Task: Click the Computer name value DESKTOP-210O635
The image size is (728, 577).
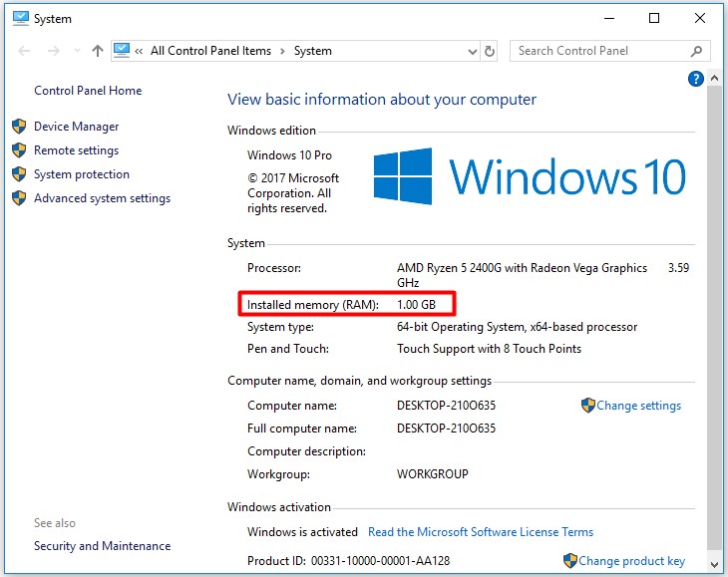Action: 446,406
